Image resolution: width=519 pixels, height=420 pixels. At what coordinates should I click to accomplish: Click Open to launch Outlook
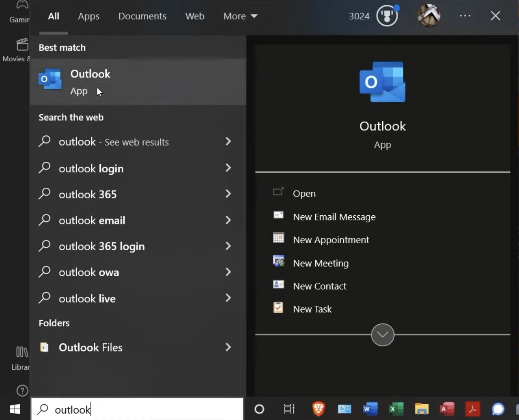coord(304,193)
